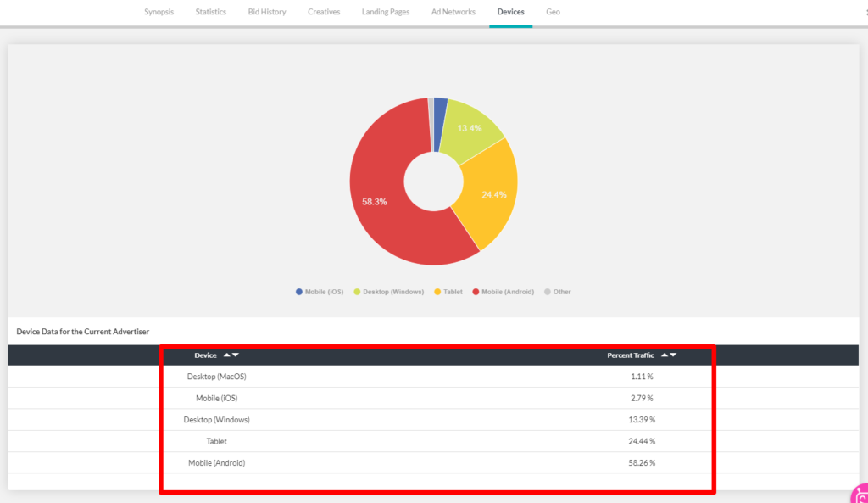Go to the Bid History tab
The image size is (868, 503).
[x=267, y=12]
